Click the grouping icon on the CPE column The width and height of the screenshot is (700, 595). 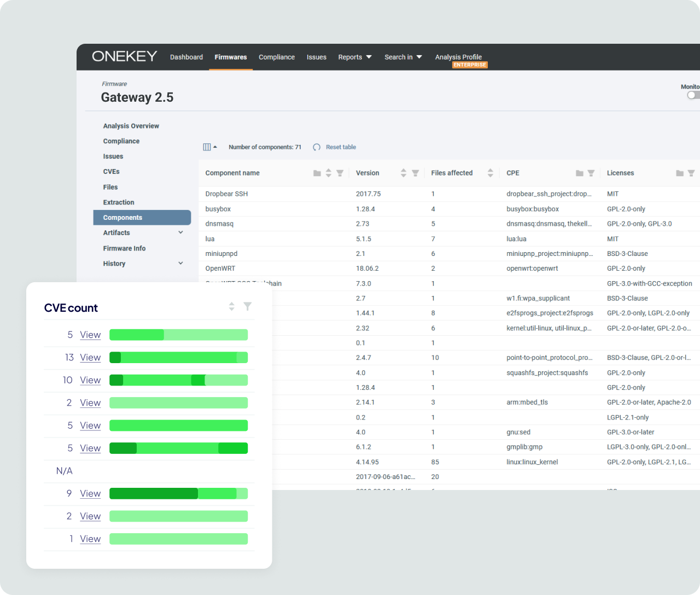[x=580, y=173]
